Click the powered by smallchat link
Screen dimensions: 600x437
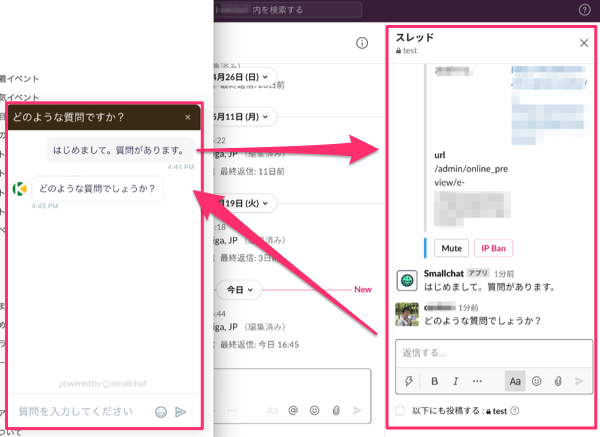click(x=103, y=383)
